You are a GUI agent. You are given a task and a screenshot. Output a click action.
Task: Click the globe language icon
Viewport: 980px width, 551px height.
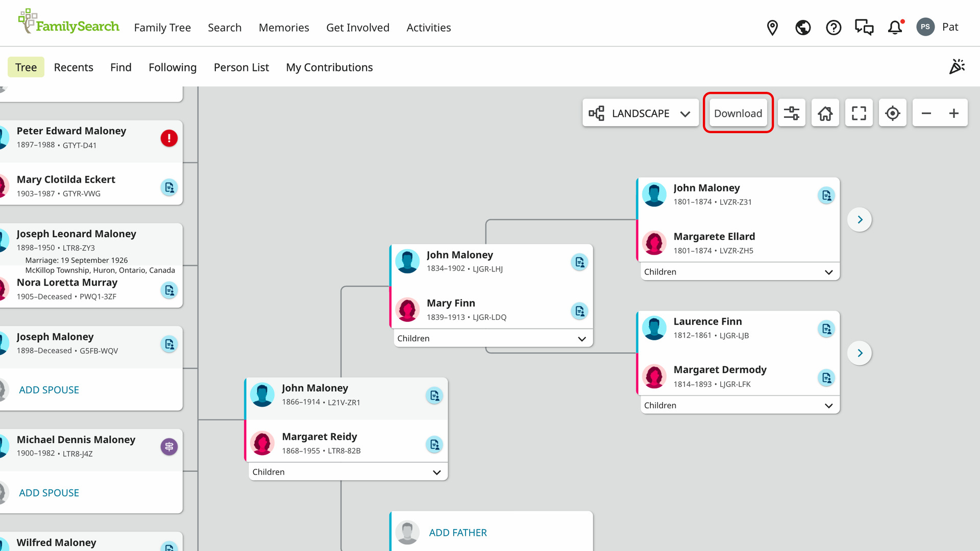tap(803, 28)
